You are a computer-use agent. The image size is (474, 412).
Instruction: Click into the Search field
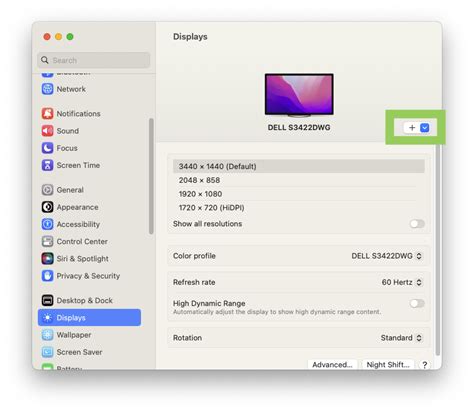(94, 60)
